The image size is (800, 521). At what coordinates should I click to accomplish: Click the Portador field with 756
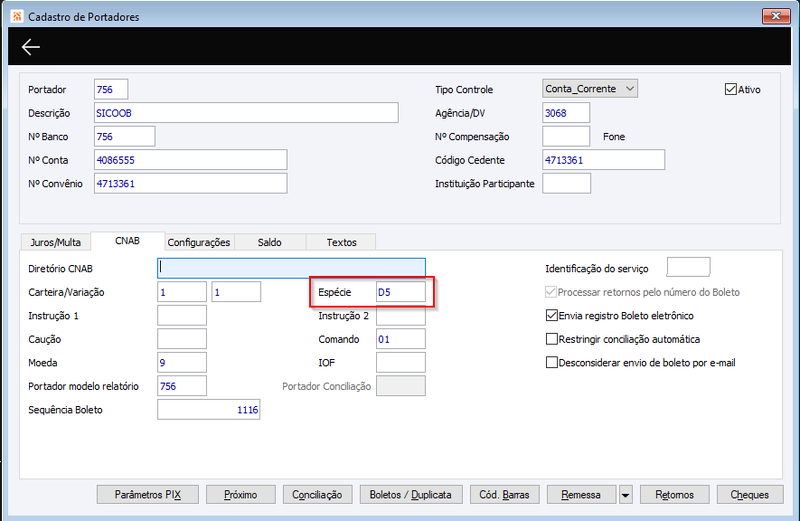click(111, 89)
